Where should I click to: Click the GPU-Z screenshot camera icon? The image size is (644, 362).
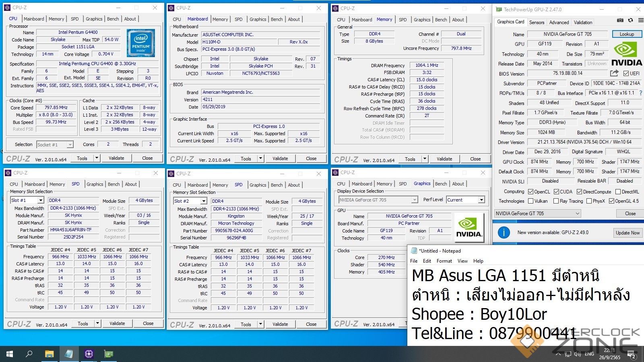[x=620, y=20]
